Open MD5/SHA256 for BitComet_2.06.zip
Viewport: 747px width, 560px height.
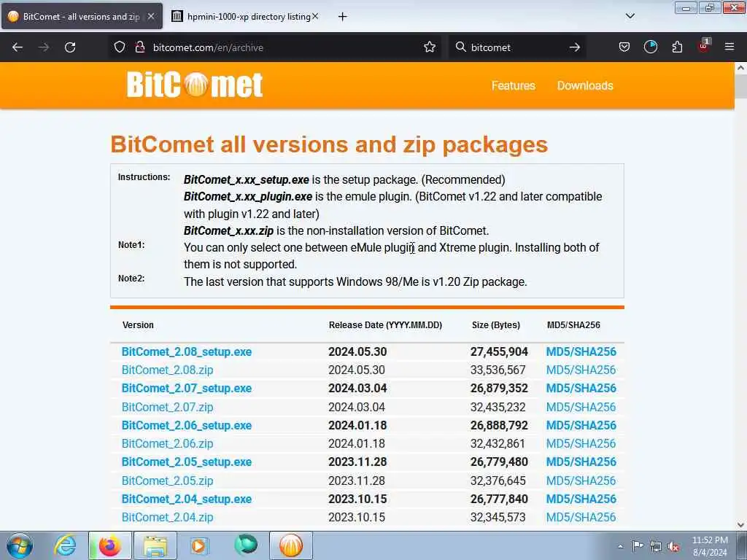(x=581, y=444)
